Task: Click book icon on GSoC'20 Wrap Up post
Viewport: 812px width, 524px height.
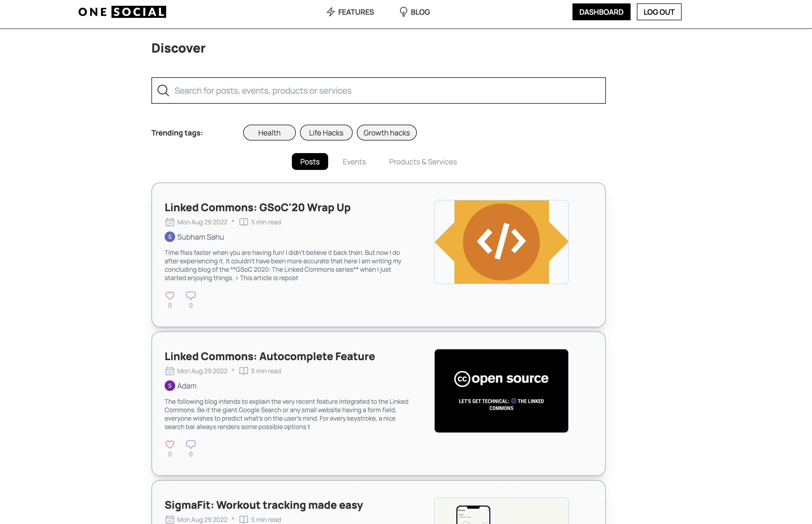Action: 243,222
